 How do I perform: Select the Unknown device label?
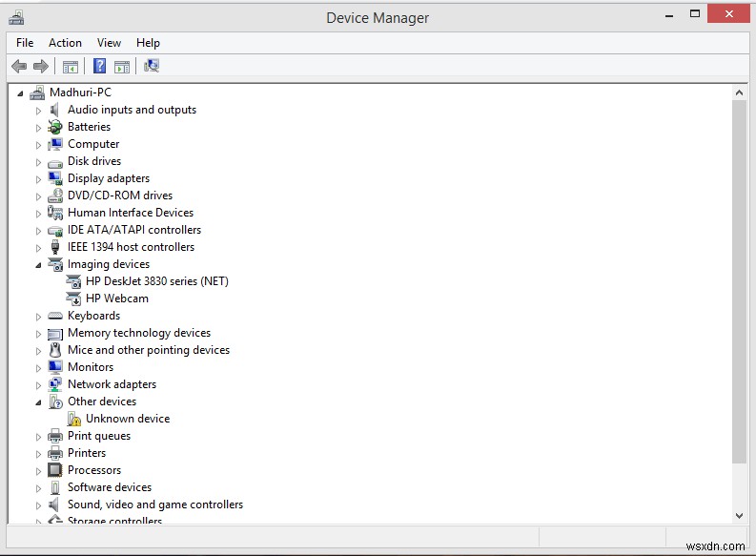click(128, 419)
